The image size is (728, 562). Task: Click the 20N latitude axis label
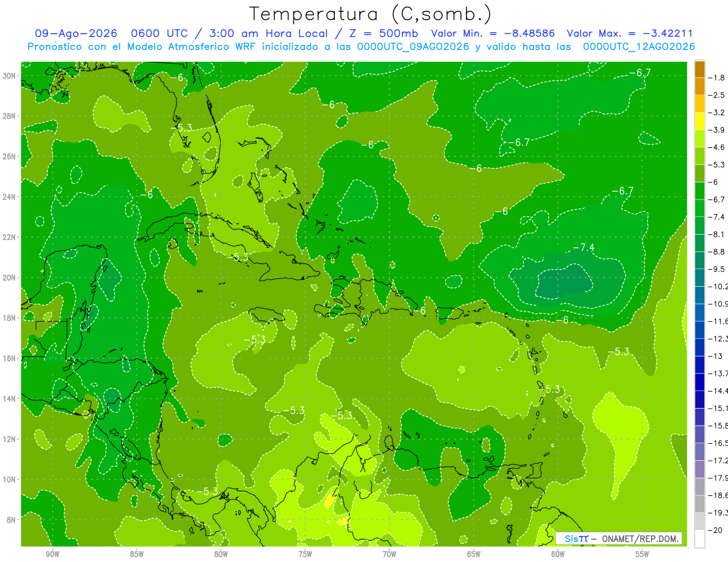pos(10,278)
